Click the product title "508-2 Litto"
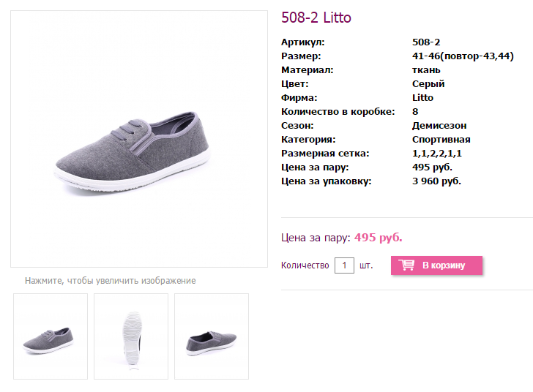The height and width of the screenshot is (392, 533). [x=316, y=18]
